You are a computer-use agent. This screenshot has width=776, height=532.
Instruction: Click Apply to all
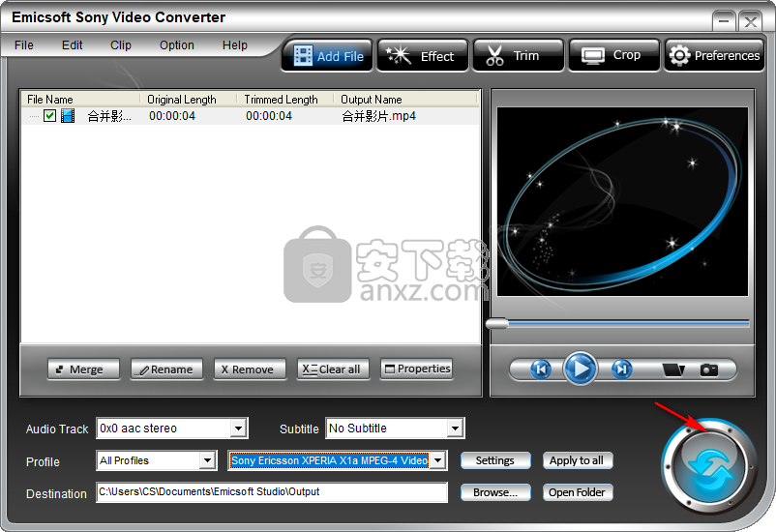point(578,460)
